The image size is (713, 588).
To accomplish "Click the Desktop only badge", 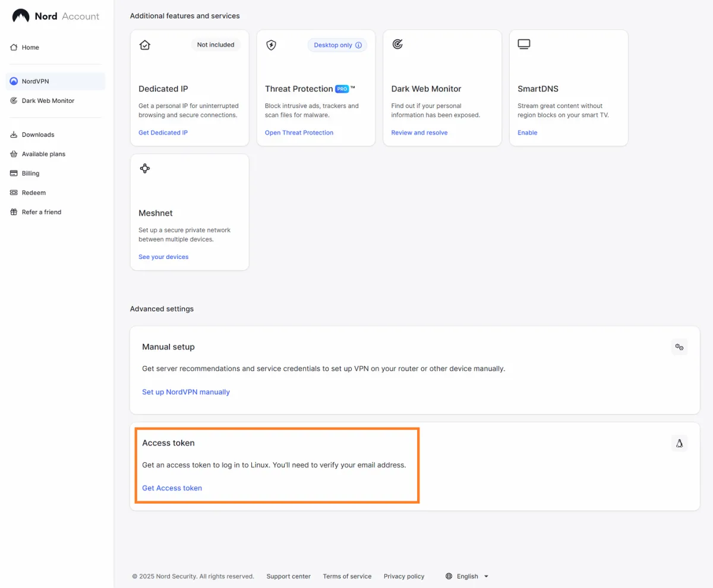I will tap(337, 45).
